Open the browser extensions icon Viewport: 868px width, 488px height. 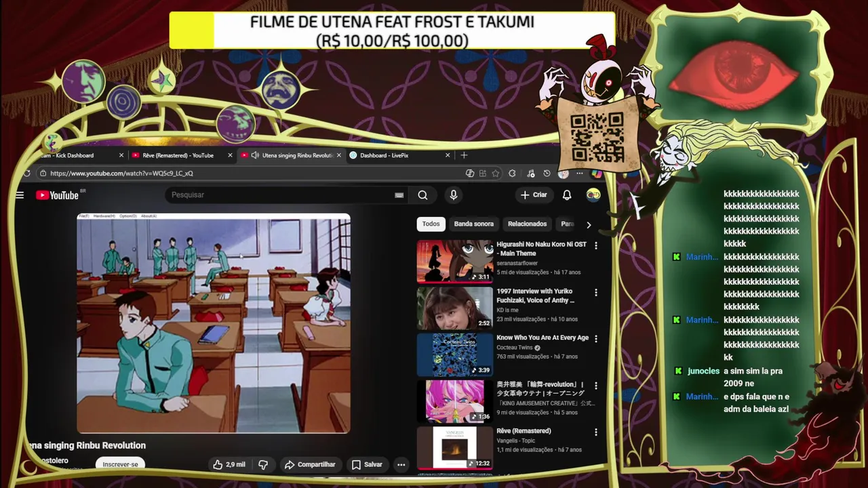coord(512,174)
